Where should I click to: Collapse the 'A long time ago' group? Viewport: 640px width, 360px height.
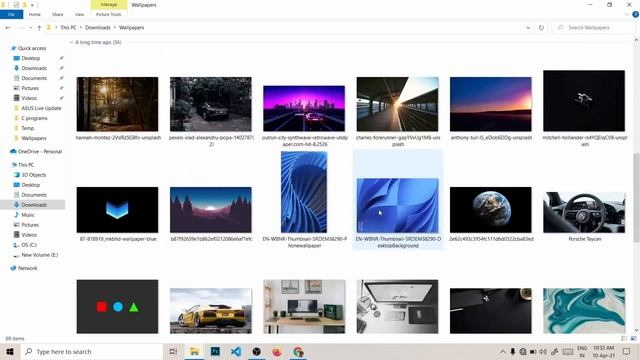point(71,42)
